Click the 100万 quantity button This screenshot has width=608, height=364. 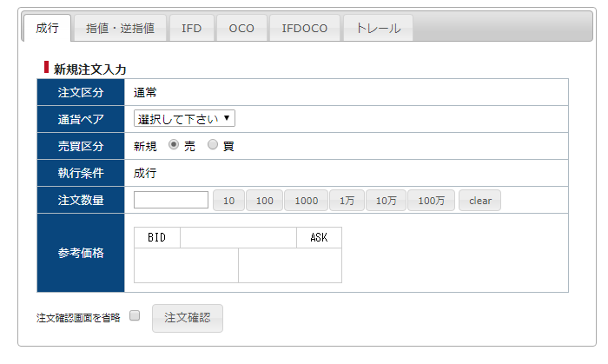click(431, 201)
